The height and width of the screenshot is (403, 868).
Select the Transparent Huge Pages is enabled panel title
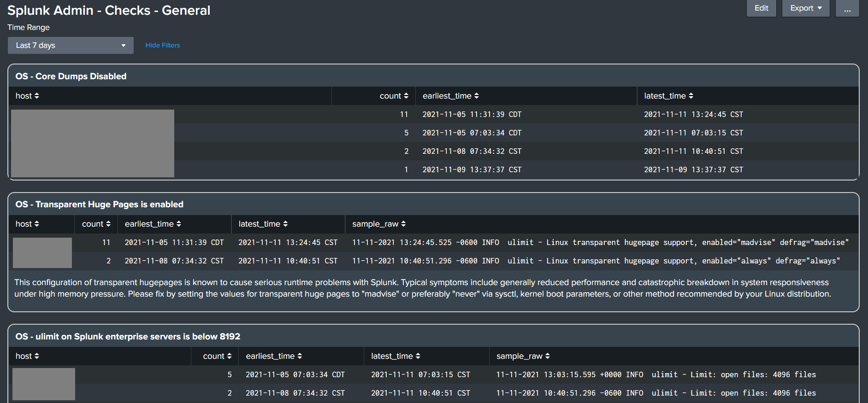pyautogui.click(x=100, y=204)
